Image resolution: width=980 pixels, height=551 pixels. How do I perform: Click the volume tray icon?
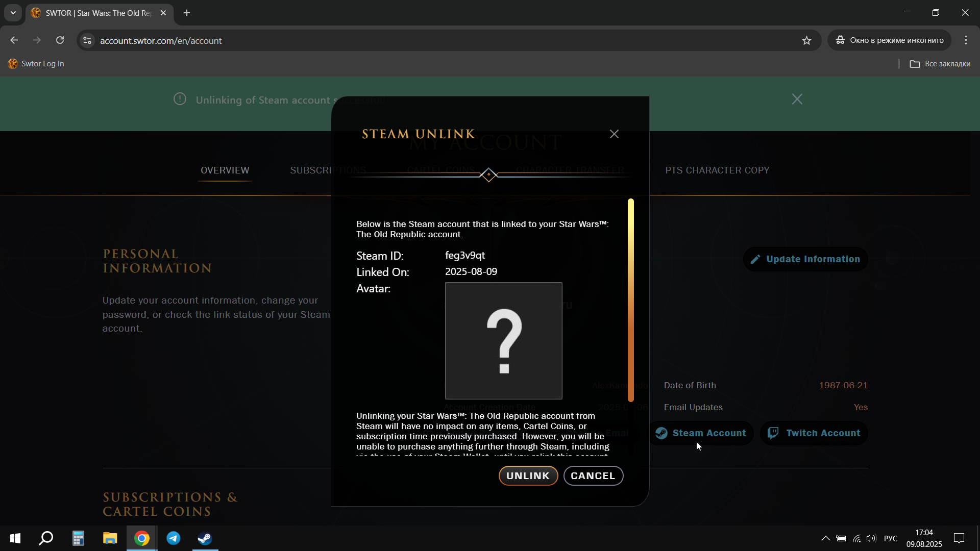click(871, 538)
